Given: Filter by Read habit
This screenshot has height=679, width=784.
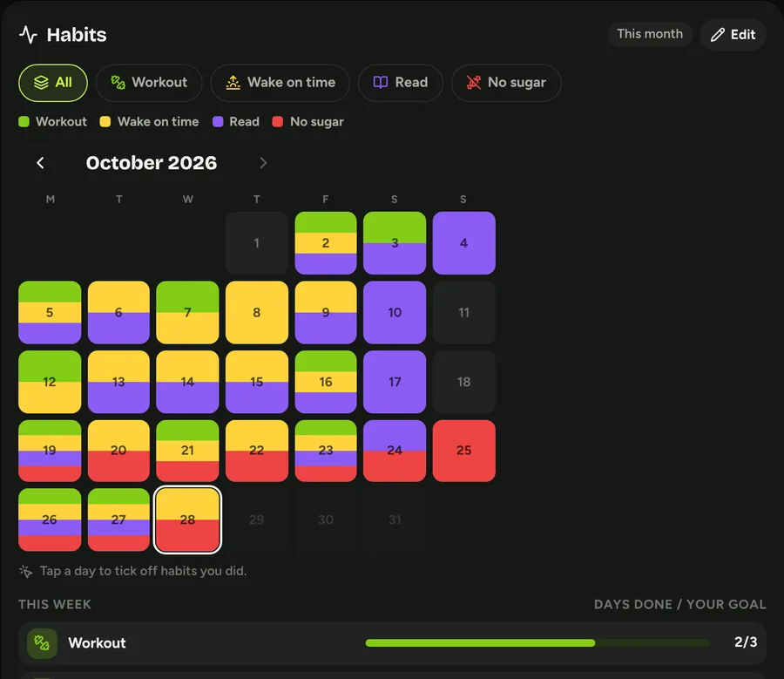Looking at the screenshot, I should pyautogui.click(x=401, y=83).
